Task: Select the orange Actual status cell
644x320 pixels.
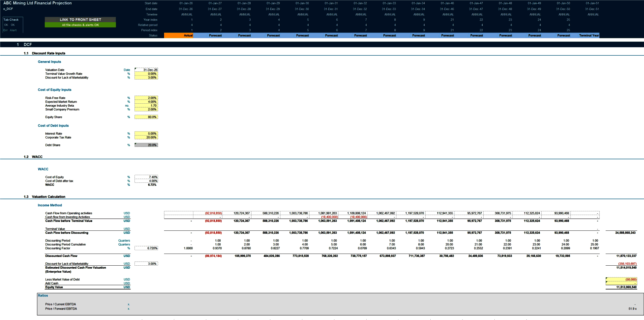Action: pyautogui.click(x=179, y=35)
